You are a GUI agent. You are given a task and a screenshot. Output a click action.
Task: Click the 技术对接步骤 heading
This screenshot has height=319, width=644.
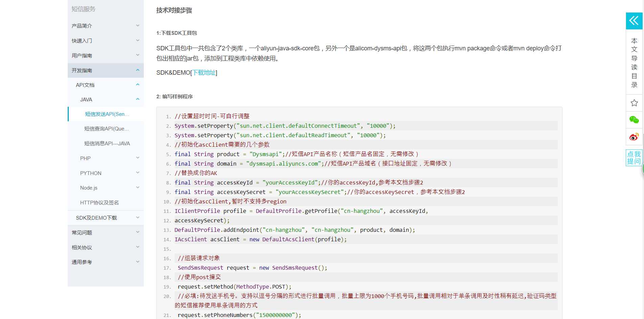coord(174,10)
